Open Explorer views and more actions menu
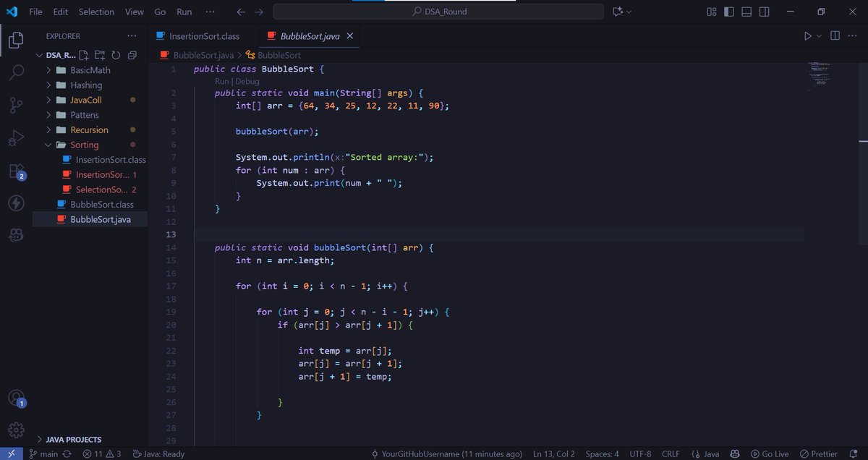 131,35
